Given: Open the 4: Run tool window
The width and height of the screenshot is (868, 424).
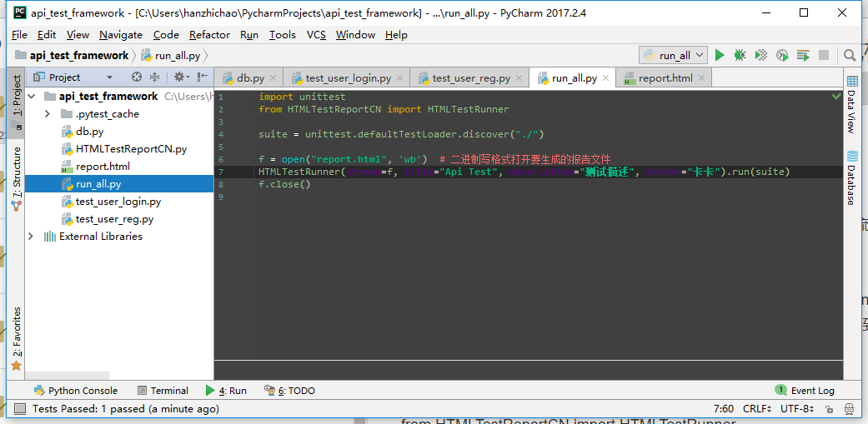Looking at the screenshot, I should 226,391.
